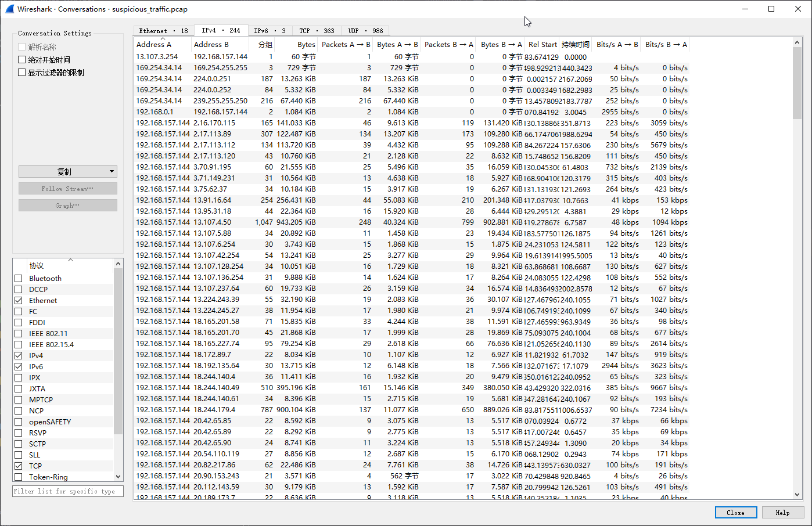The width and height of the screenshot is (812, 526).
Task: Sort by the 持续时间 column header
Action: [576, 44]
